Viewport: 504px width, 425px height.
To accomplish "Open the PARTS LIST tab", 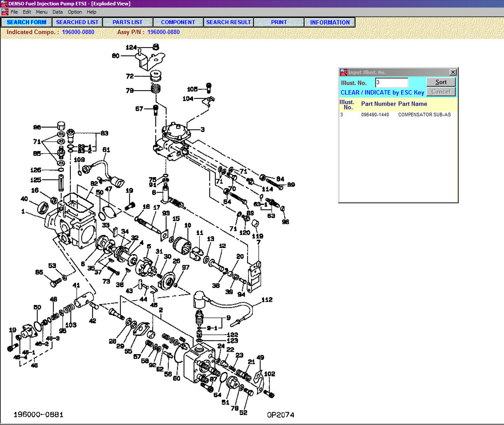I will tap(127, 22).
